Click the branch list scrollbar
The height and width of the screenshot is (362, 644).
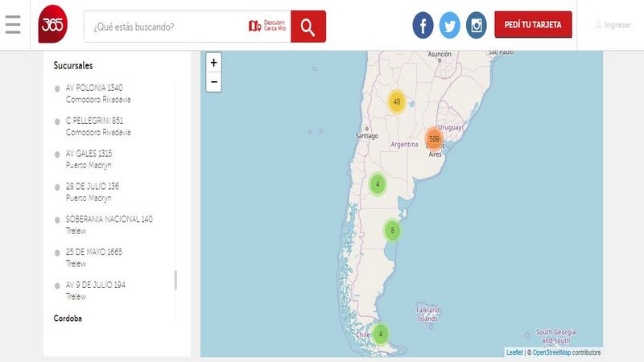175,279
